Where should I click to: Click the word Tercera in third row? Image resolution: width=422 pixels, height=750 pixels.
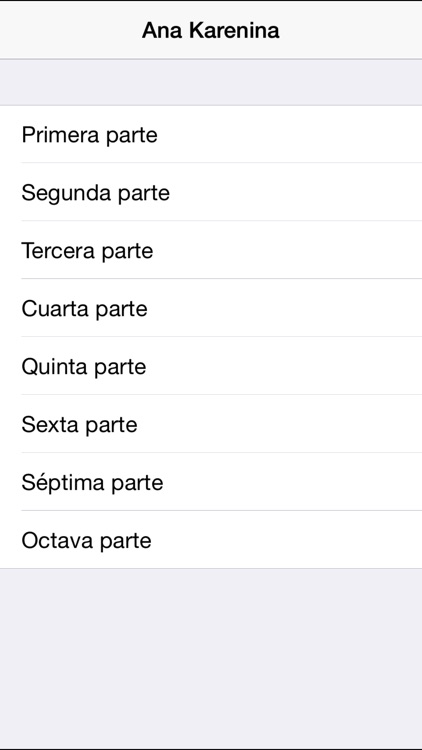point(58,250)
